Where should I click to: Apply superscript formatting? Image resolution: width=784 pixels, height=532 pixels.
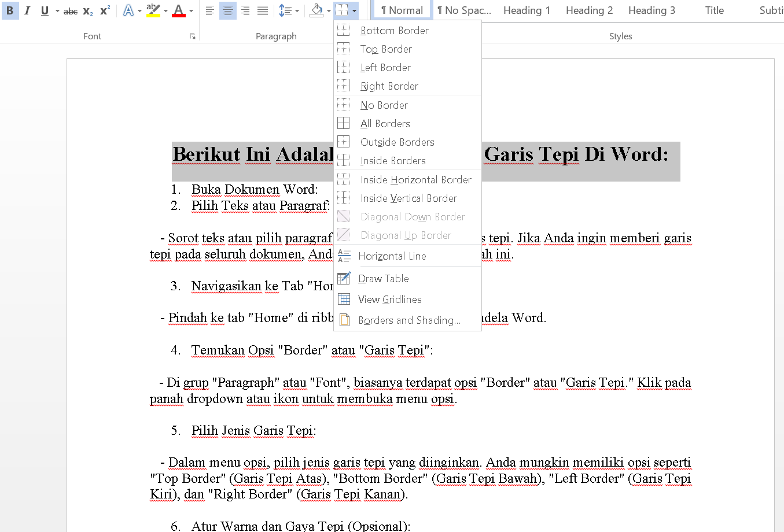[x=105, y=10]
